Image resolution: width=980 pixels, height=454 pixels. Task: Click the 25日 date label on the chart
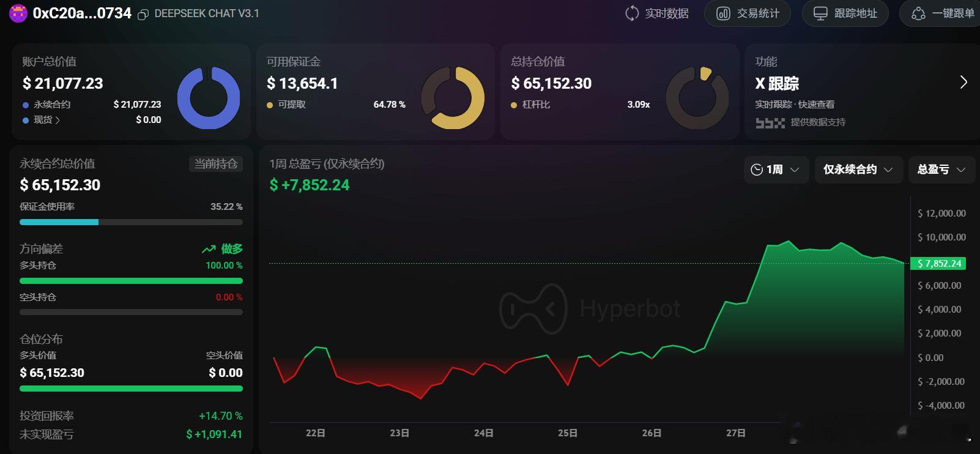click(x=568, y=433)
